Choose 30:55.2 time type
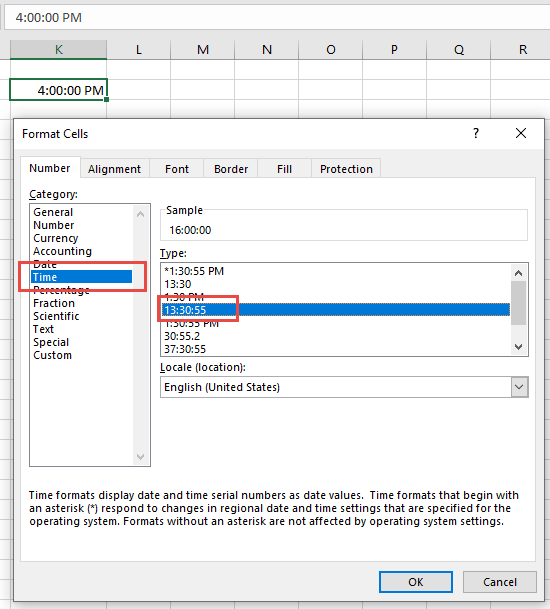 click(182, 336)
